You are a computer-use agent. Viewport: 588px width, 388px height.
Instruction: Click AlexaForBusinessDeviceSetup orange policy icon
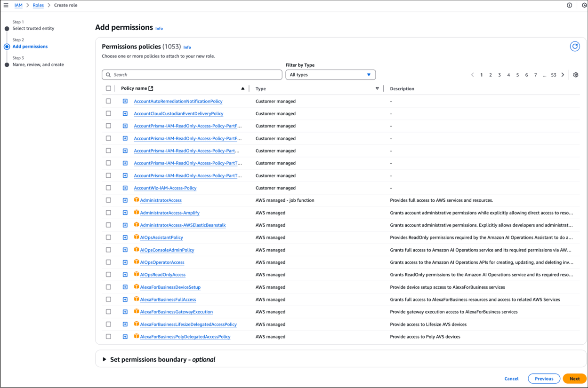[137, 287]
